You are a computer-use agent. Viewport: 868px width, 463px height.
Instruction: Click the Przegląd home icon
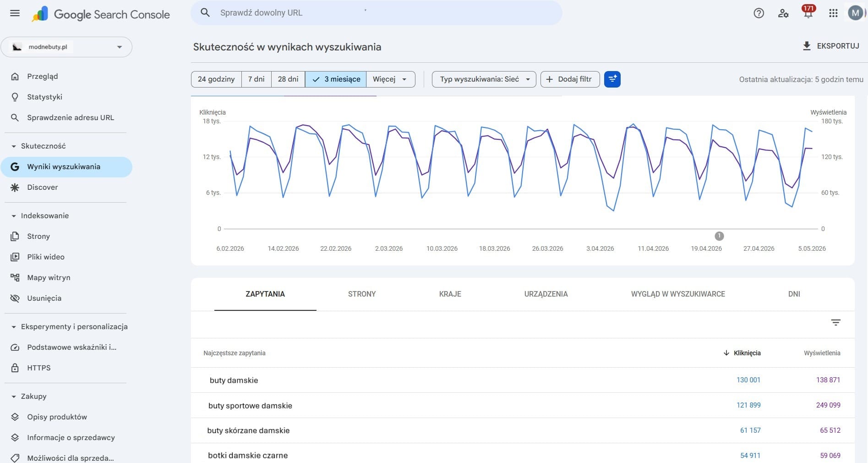(x=15, y=77)
